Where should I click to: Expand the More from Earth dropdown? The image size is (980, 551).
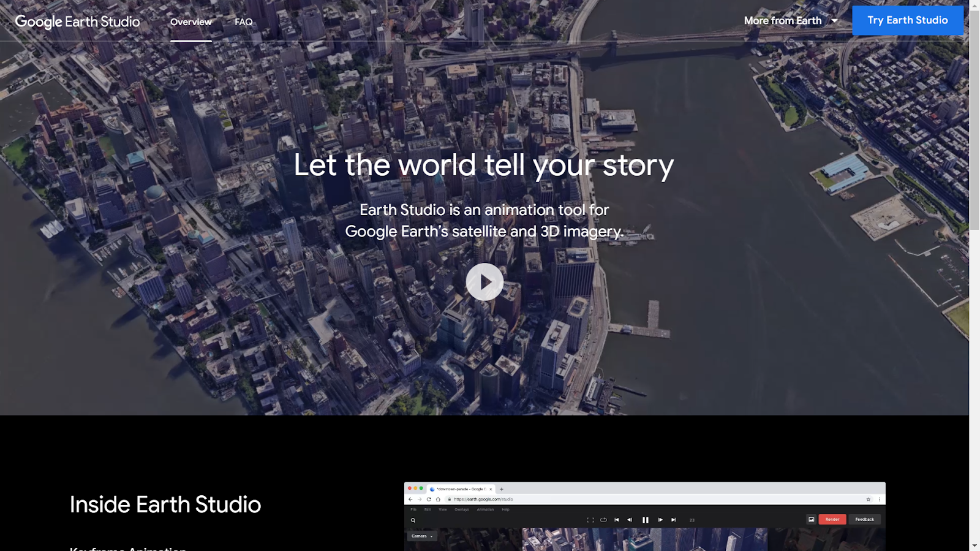(x=790, y=21)
